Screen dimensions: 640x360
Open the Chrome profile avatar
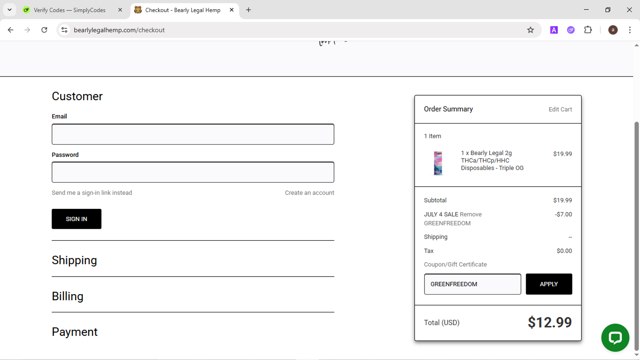click(613, 30)
